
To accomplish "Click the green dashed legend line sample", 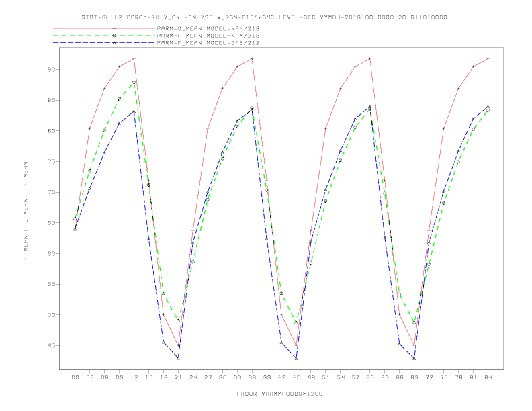I will click(104, 36).
